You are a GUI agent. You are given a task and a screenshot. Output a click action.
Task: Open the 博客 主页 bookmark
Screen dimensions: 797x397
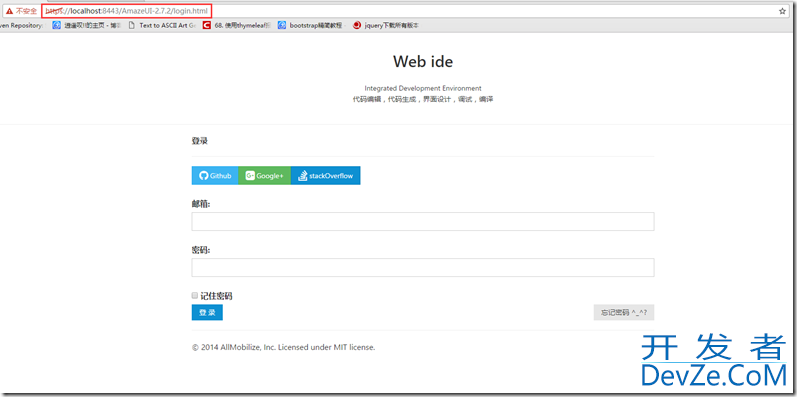[x=87, y=25]
